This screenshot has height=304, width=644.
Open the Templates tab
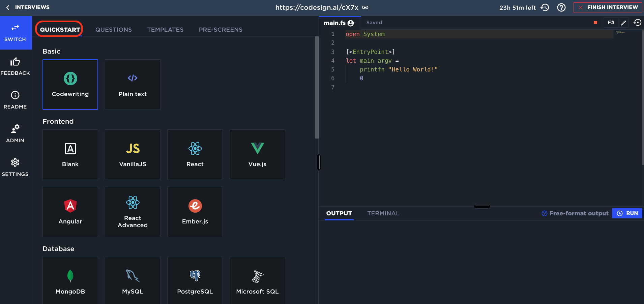[165, 30]
